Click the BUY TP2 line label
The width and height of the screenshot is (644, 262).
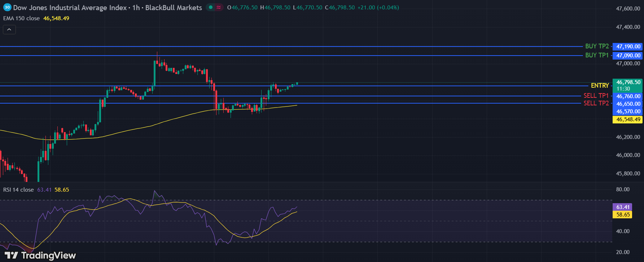(597, 46)
